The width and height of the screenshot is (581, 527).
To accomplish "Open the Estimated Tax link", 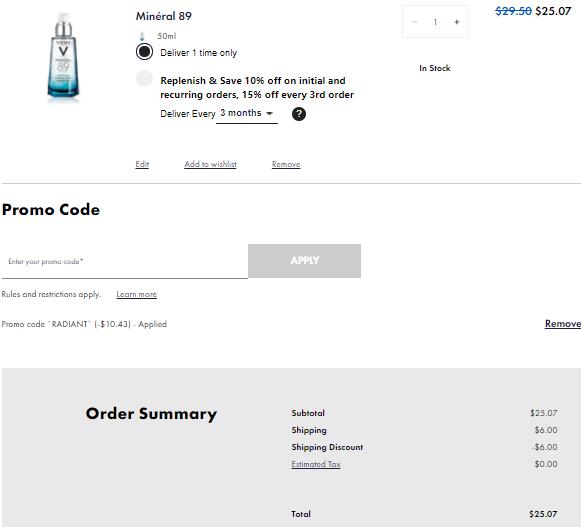I will [x=316, y=464].
